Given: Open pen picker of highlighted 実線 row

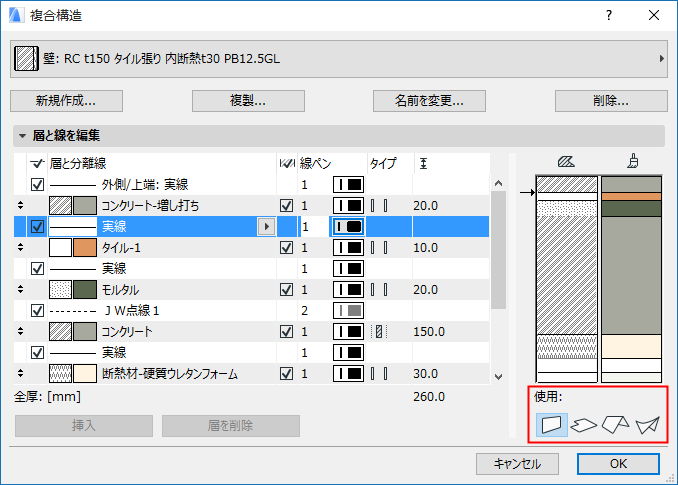Looking at the screenshot, I should point(348,227).
